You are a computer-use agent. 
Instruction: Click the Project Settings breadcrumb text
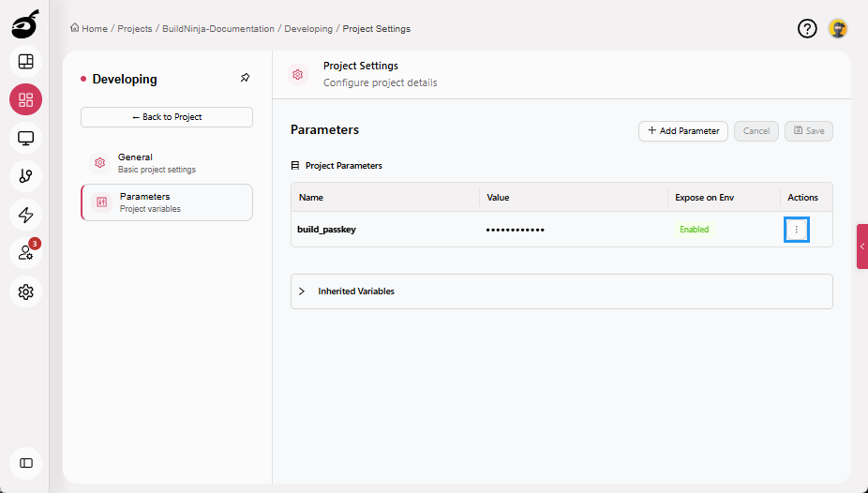[x=377, y=29]
